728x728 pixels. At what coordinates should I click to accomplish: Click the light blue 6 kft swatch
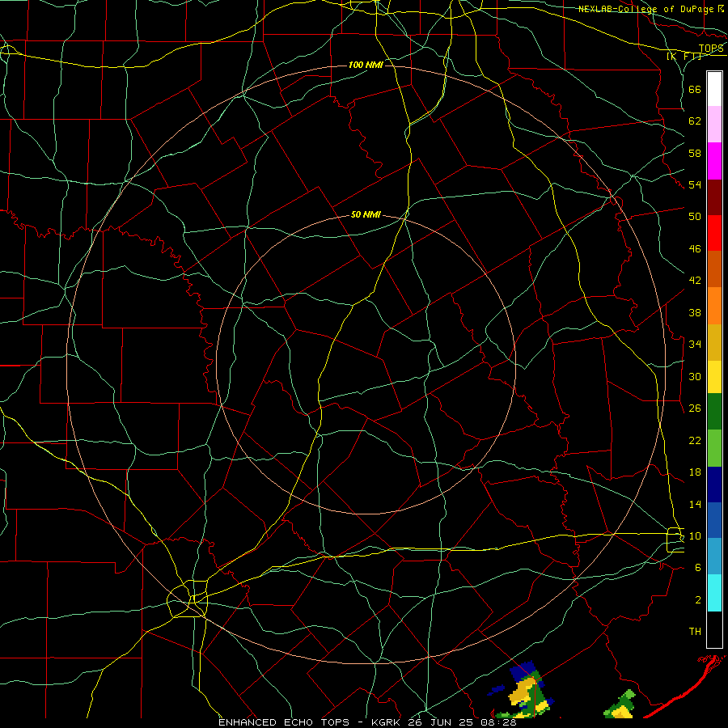click(714, 557)
